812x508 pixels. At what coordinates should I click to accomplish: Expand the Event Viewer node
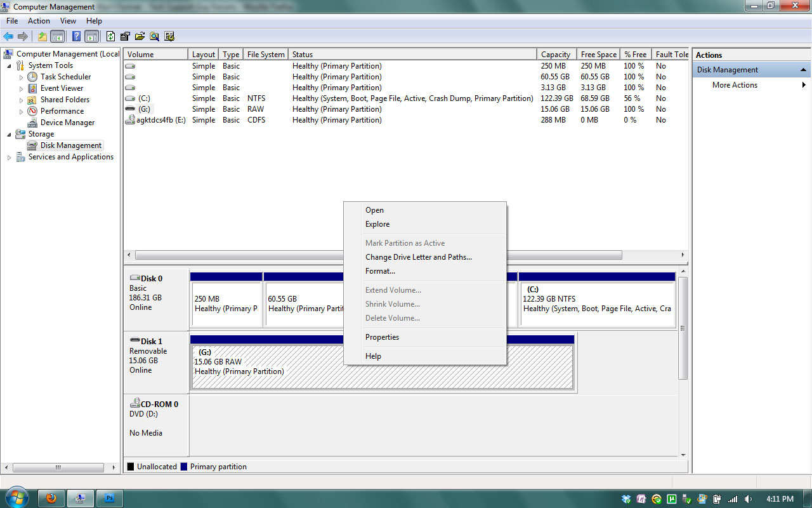point(21,88)
